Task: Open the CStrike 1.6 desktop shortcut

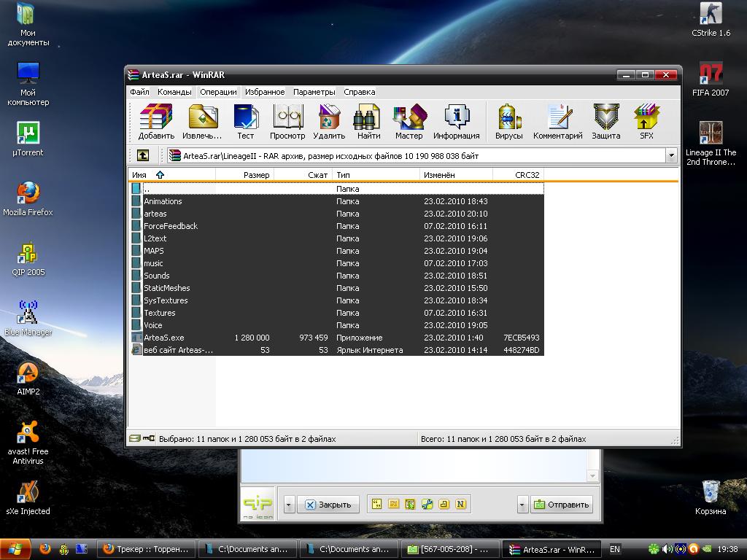Action: 711,20
